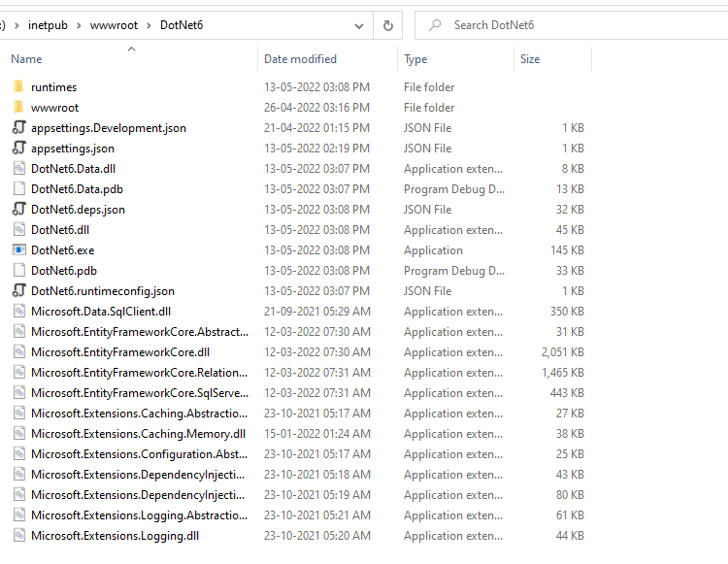Click the search magnifier icon

point(435,25)
